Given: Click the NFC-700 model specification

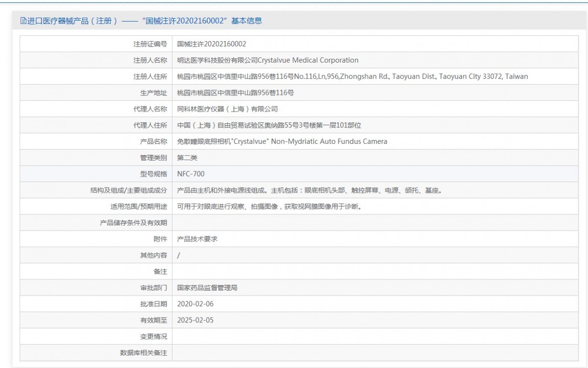Looking at the screenshot, I should pyautogui.click(x=191, y=174).
